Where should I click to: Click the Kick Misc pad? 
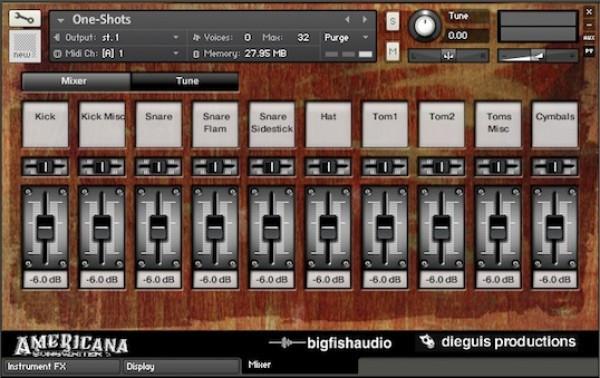(102, 124)
